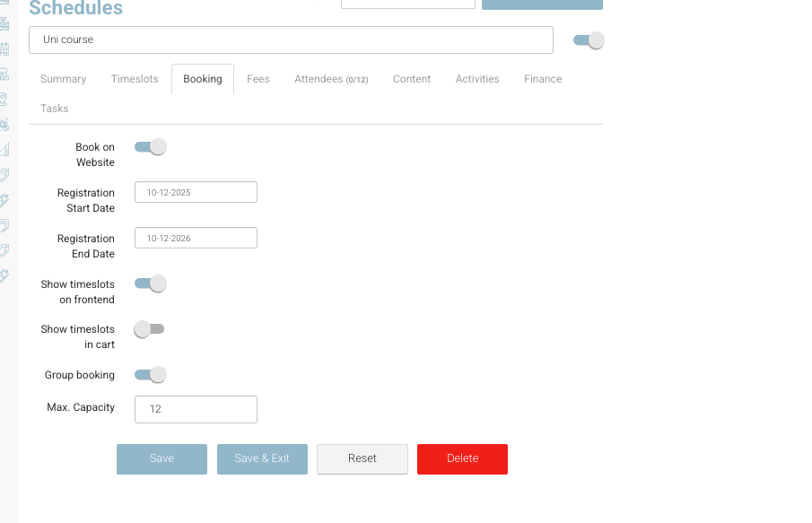This screenshot has width=812, height=523.
Task: Enable Show timeslots in cart
Action: [x=149, y=329]
